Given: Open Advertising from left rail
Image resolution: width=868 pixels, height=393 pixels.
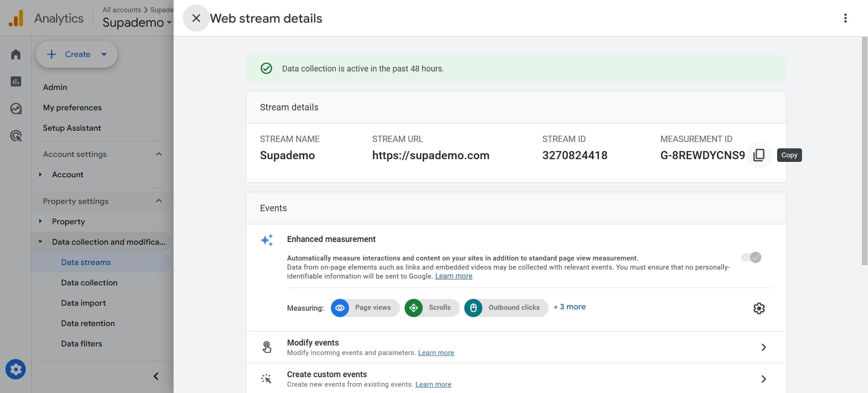Looking at the screenshot, I should pos(16,136).
